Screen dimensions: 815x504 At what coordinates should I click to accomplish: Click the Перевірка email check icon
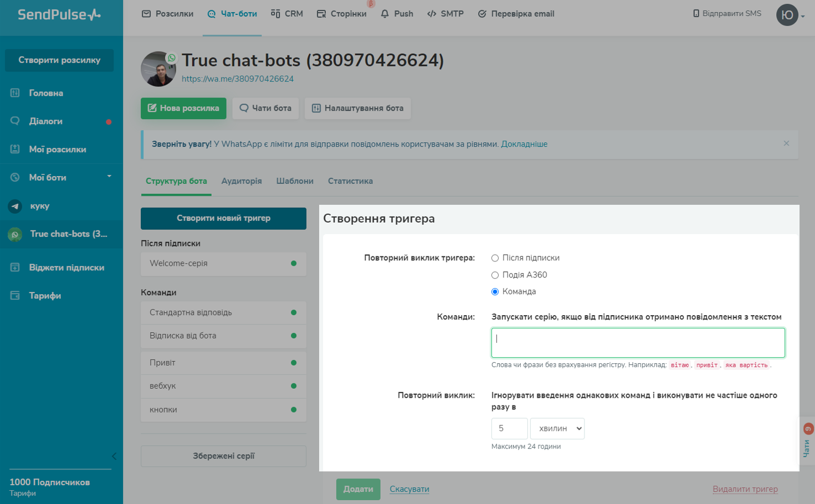482,14
